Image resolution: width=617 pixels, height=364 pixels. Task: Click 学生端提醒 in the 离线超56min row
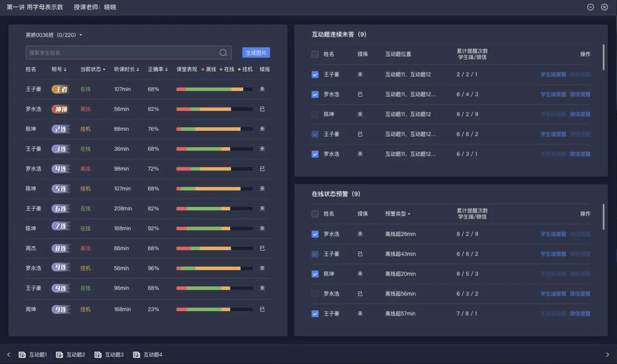tap(553, 293)
